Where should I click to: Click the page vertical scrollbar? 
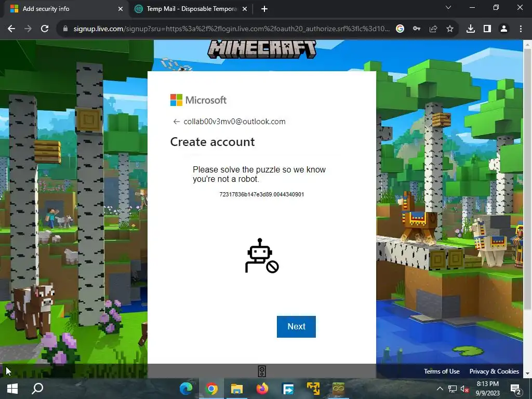527,179
